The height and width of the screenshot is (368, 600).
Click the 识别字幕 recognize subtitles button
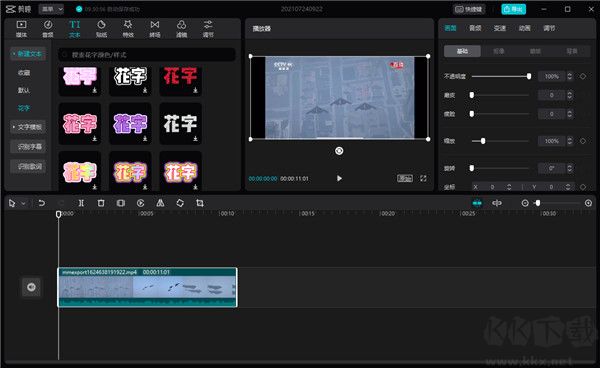pyautogui.click(x=29, y=147)
